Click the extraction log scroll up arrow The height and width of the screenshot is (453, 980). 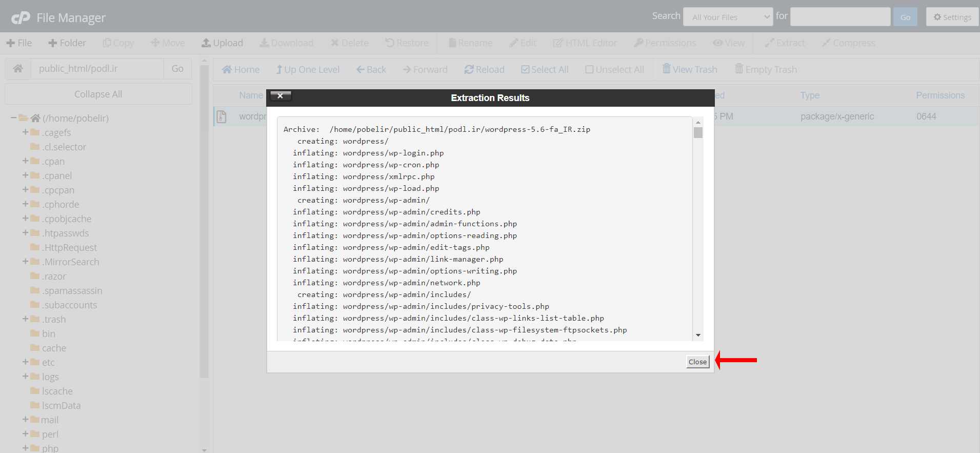point(698,122)
